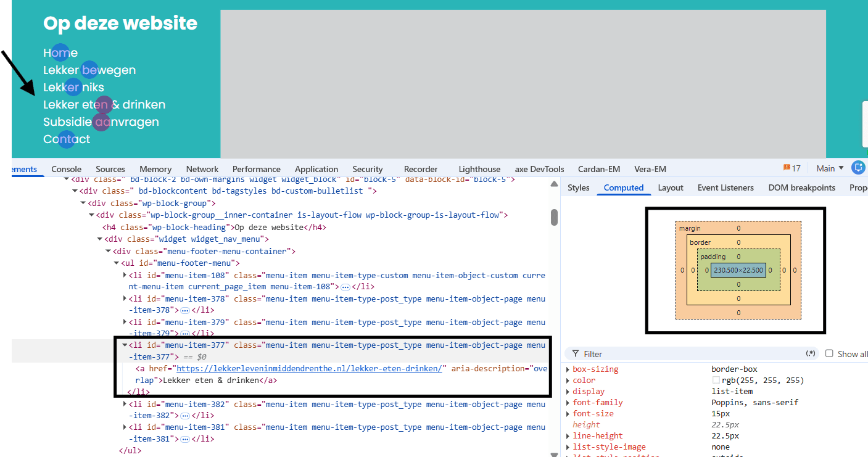Screen dimensions: 868x457
Task: Click the lekker-eten-drinken href URL
Action: [x=309, y=368]
